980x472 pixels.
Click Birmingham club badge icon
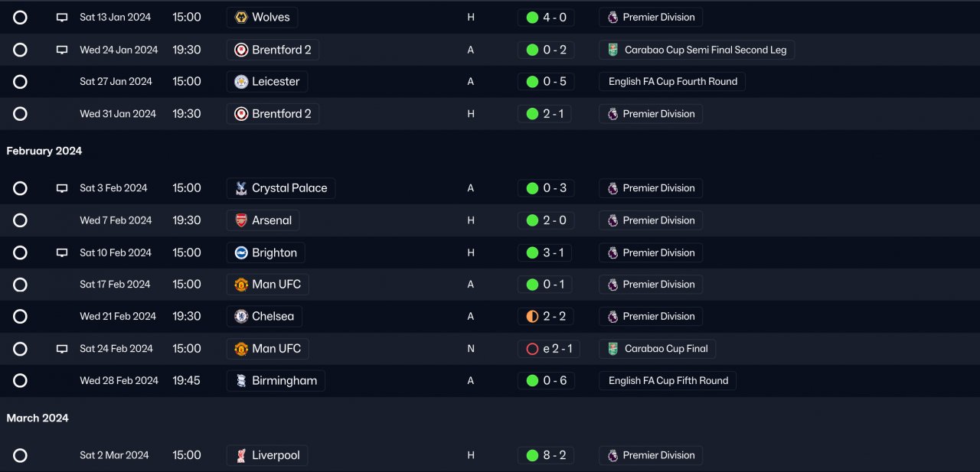(x=241, y=381)
